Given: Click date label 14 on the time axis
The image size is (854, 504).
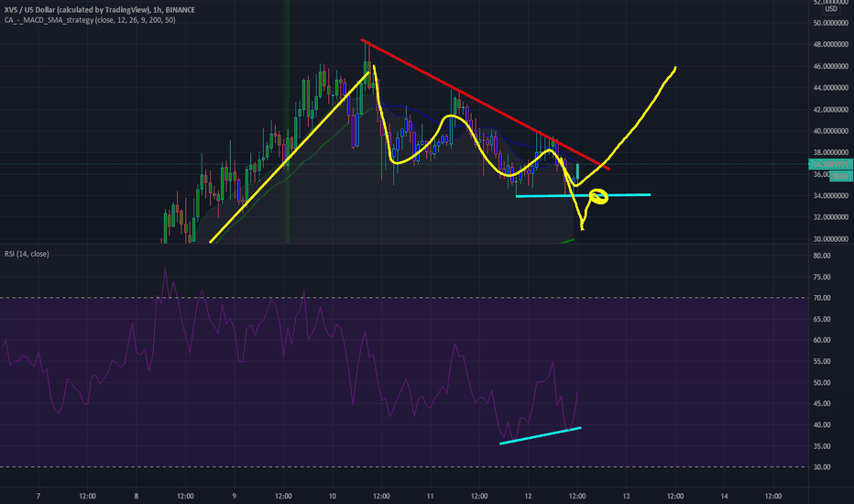Looking at the screenshot, I should [725, 496].
